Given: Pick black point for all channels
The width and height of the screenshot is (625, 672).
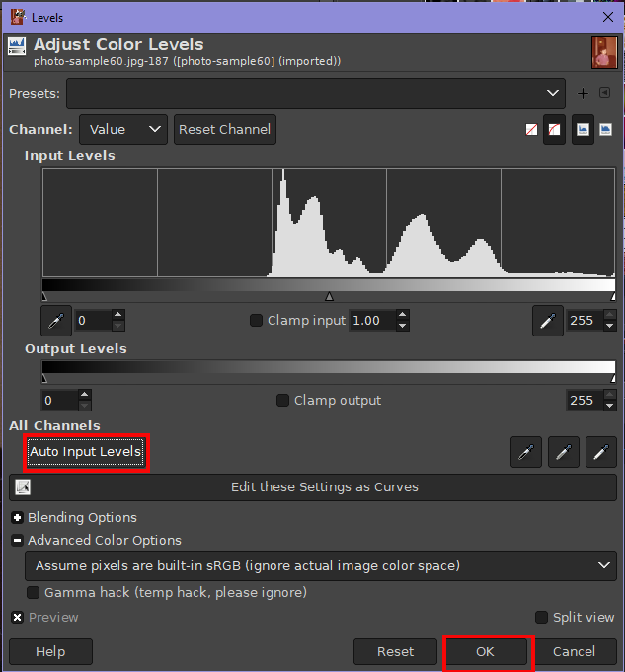Looking at the screenshot, I should click(x=526, y=452).
